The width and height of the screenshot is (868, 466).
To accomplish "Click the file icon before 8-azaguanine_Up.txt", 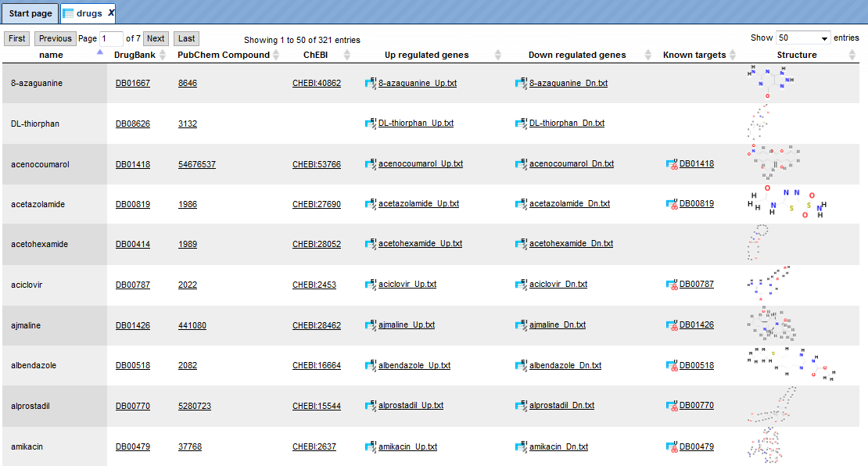I will [x=371, y=83].
